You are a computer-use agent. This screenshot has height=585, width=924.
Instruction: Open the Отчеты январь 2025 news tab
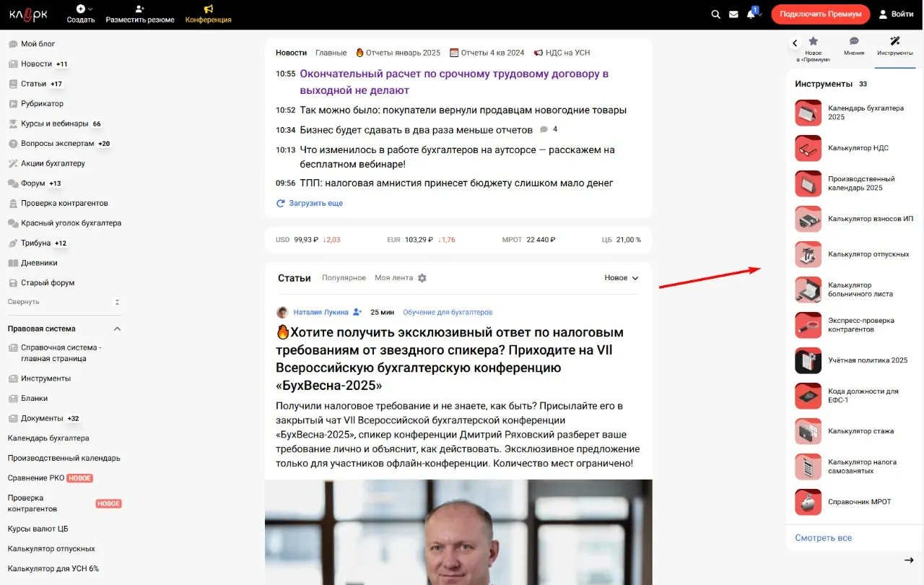pyautogui.click(x=398, y=53)
